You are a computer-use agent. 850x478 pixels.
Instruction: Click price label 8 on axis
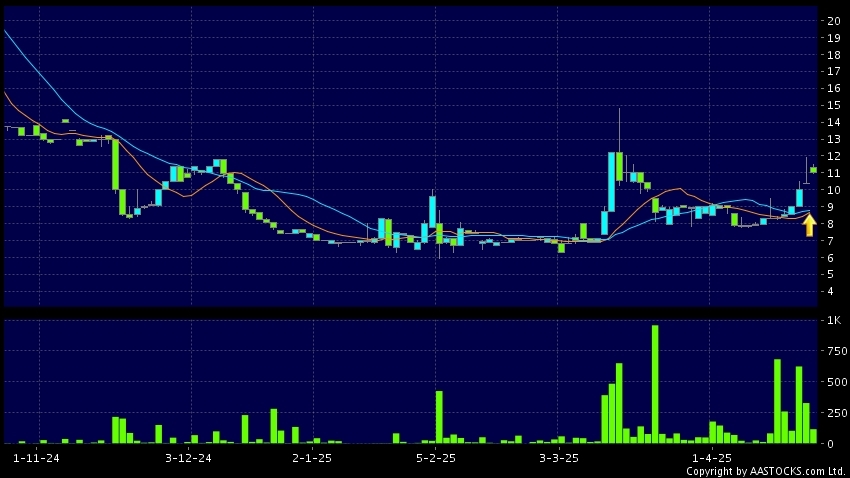pyautogui.click(x=830, y=224)
